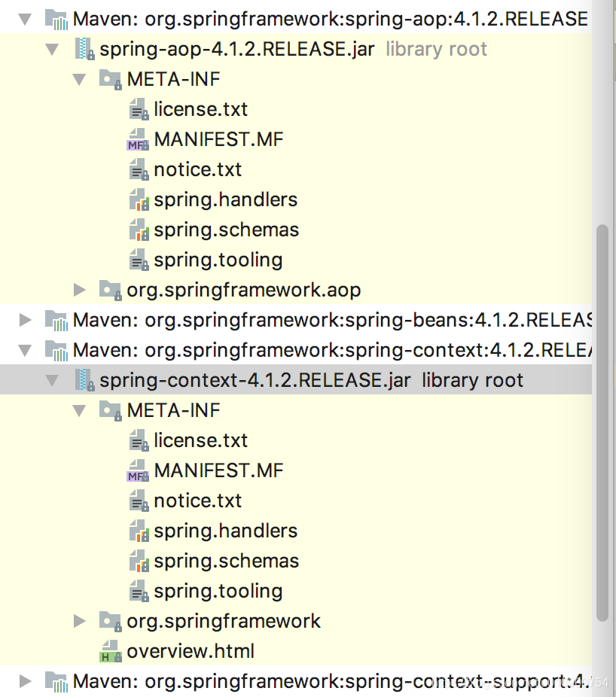Click the Maven spring-beans library icon
Screen dimensions: 616x697
point(56,321)
